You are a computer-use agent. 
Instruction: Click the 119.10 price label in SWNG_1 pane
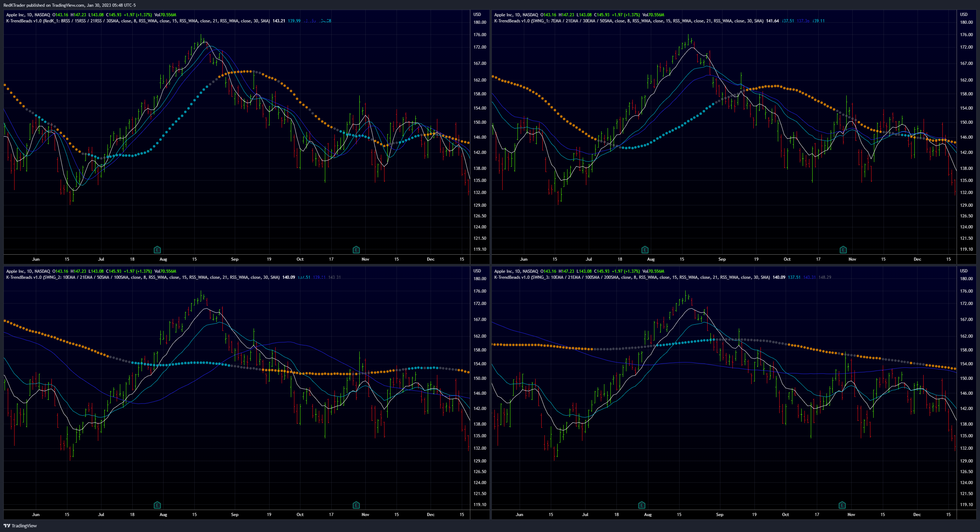click(x=966, y=249)
